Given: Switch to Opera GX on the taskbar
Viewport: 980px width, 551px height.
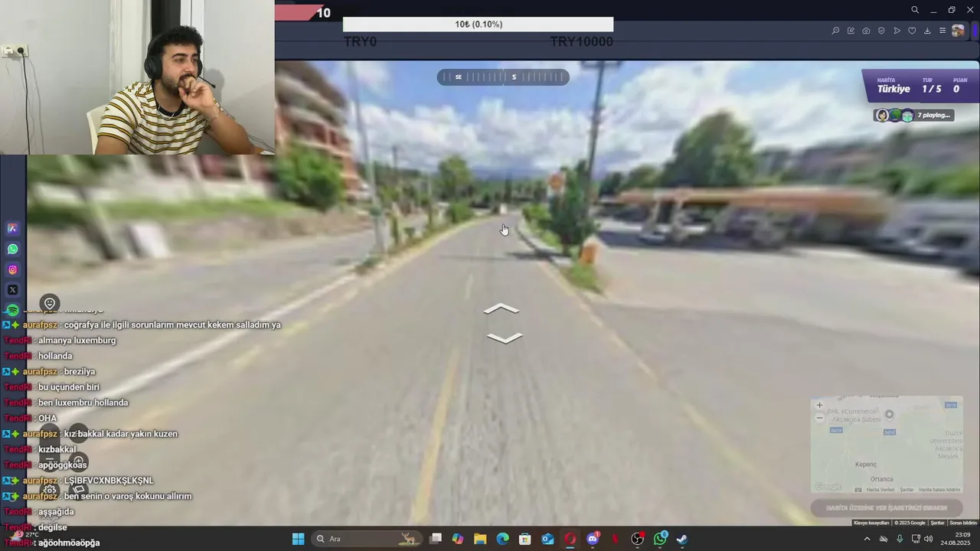Looking at the screenshot, I should click(x=570, y=539).
